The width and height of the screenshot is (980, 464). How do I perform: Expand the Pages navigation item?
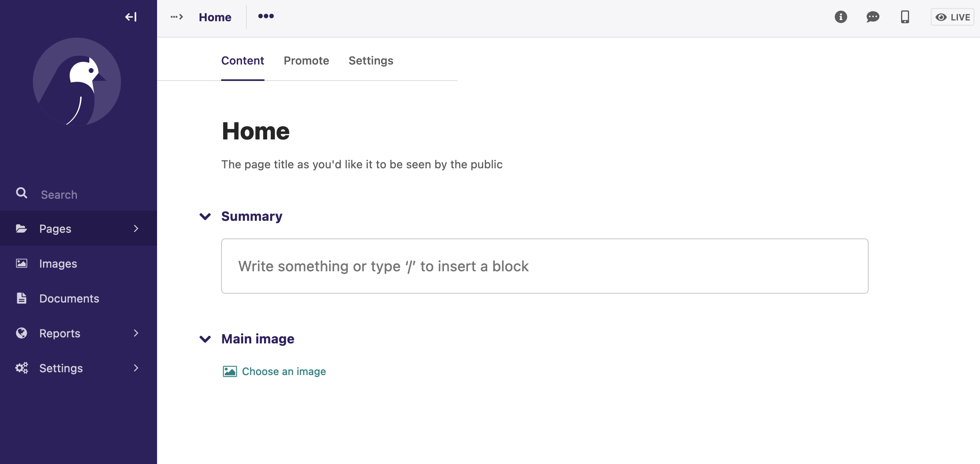point(137,228)
